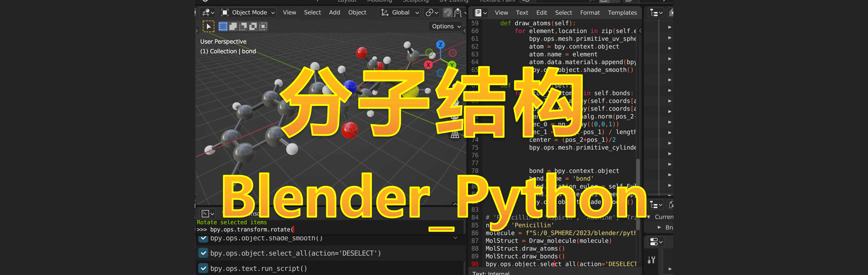
Task: Click the Console editor type icon
Action: pos(206,213)
